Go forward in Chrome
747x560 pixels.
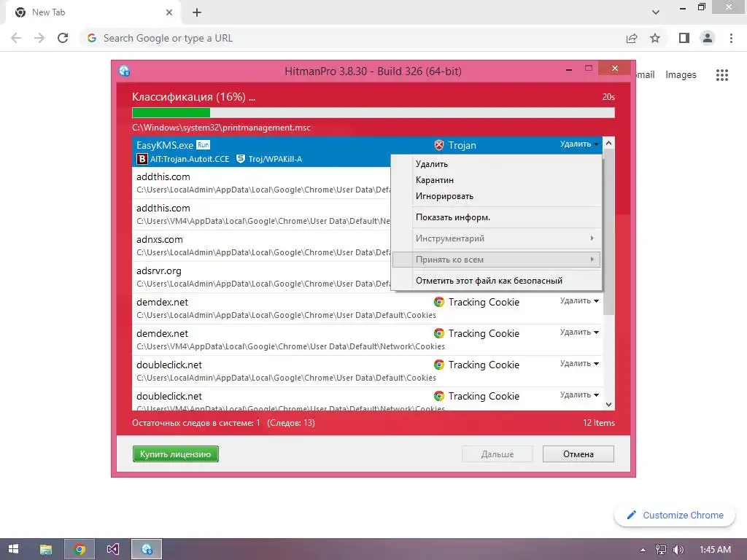point(39,38)
